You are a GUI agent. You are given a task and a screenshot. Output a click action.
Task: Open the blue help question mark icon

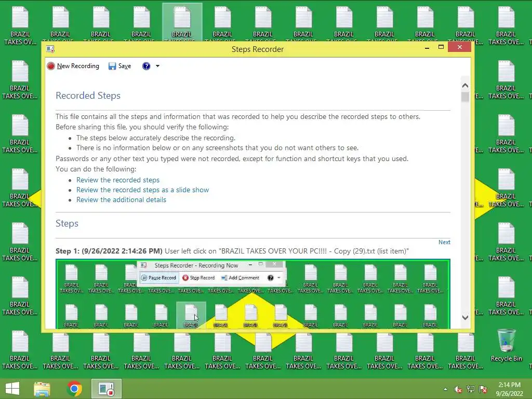(146, 66)
